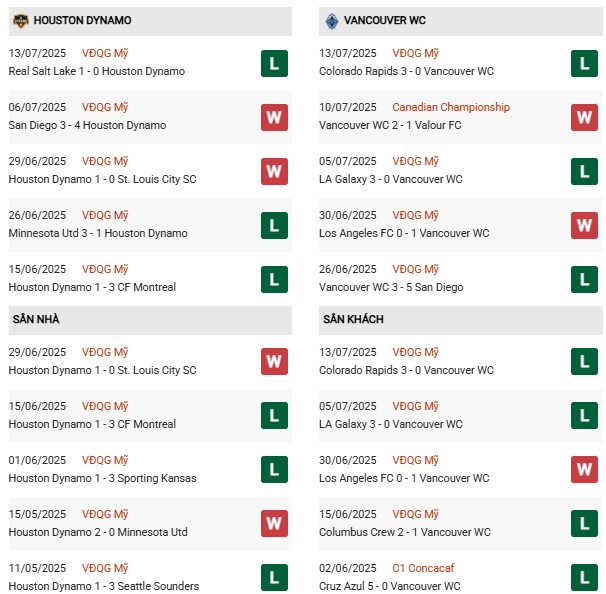Select the SÂN KHÁCH section header
The image size is (606, 594).
click(353, 319)
